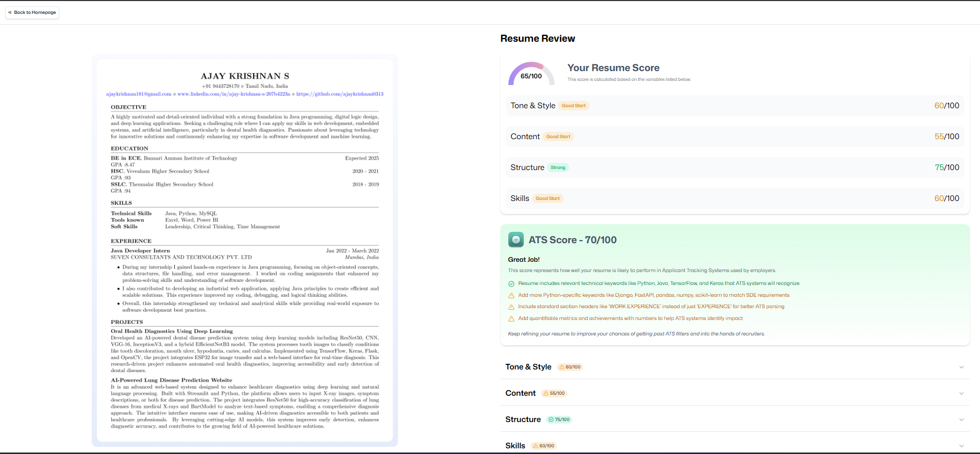Click the Back to Homepage button

[x=32, y=12]
